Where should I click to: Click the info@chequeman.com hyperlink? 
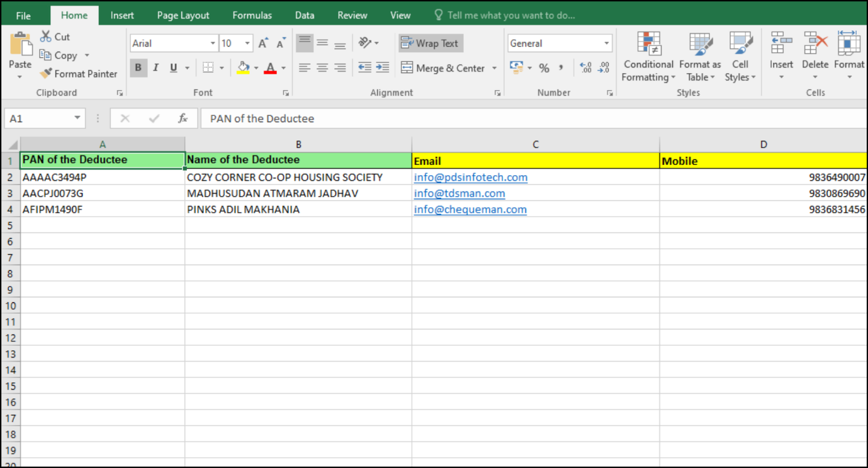470,210
